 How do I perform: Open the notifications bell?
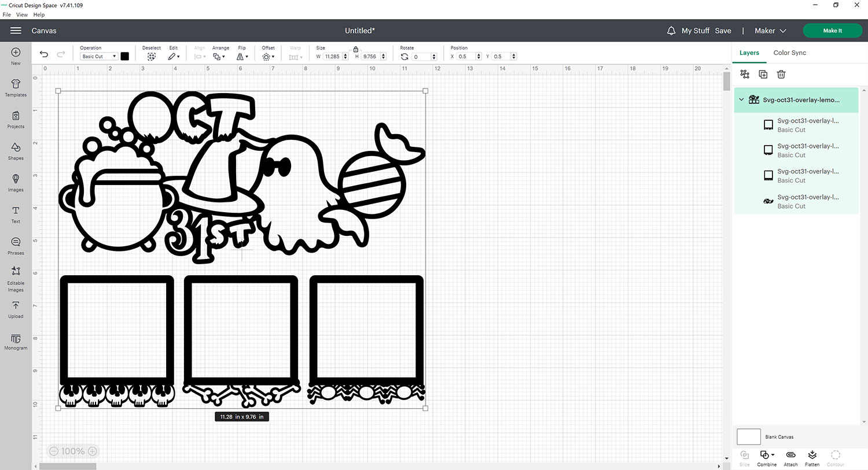pos(671,31)
